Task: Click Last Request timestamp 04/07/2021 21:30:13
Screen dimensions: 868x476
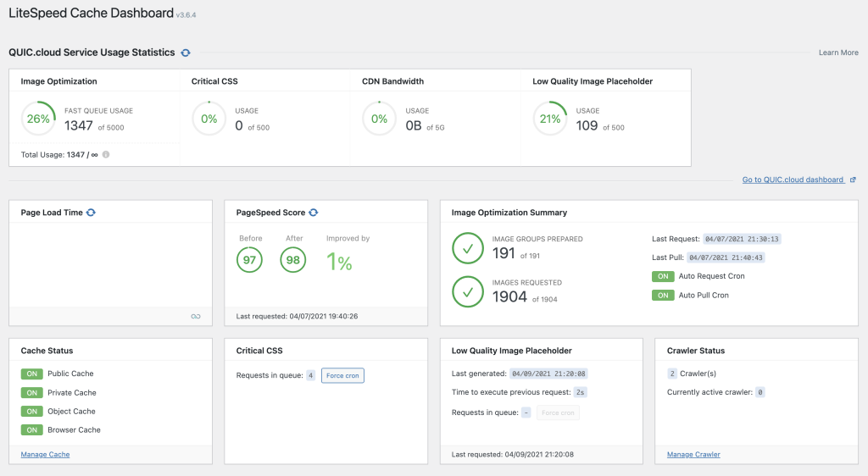Action: point(742,239)
